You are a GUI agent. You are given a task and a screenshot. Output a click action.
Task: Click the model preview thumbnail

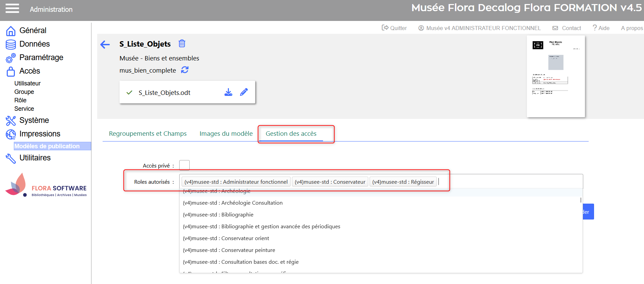tap(556, 76)
